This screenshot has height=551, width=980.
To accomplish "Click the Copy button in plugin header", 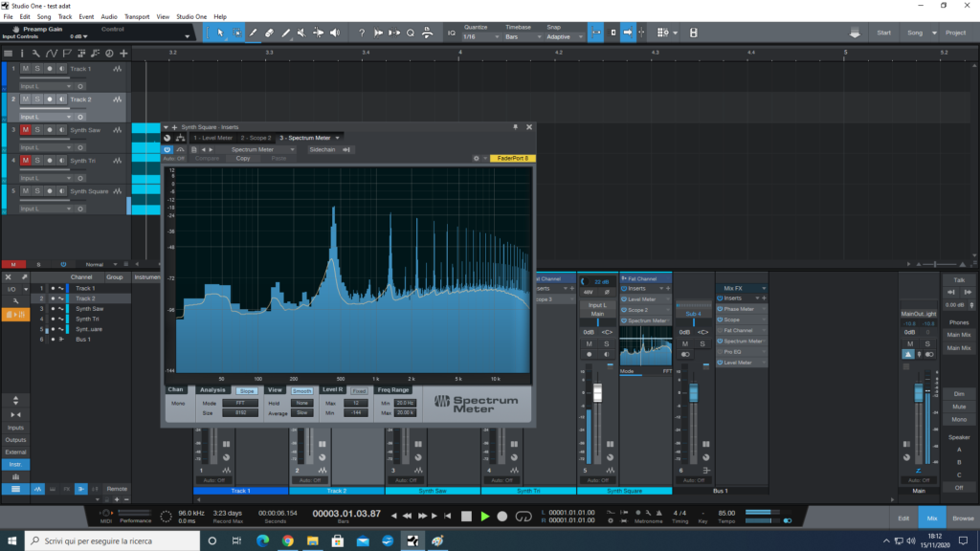I will pyautogui.click(x=243, y=159).
